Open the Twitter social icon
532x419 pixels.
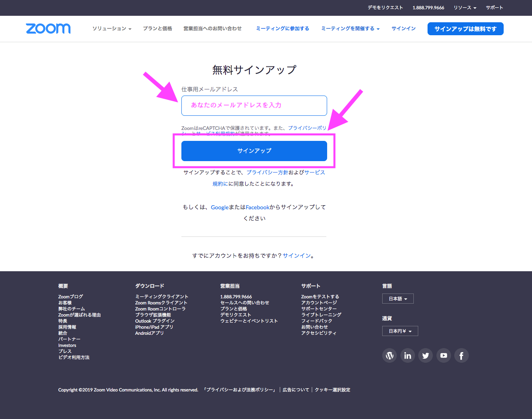(426, 355)
